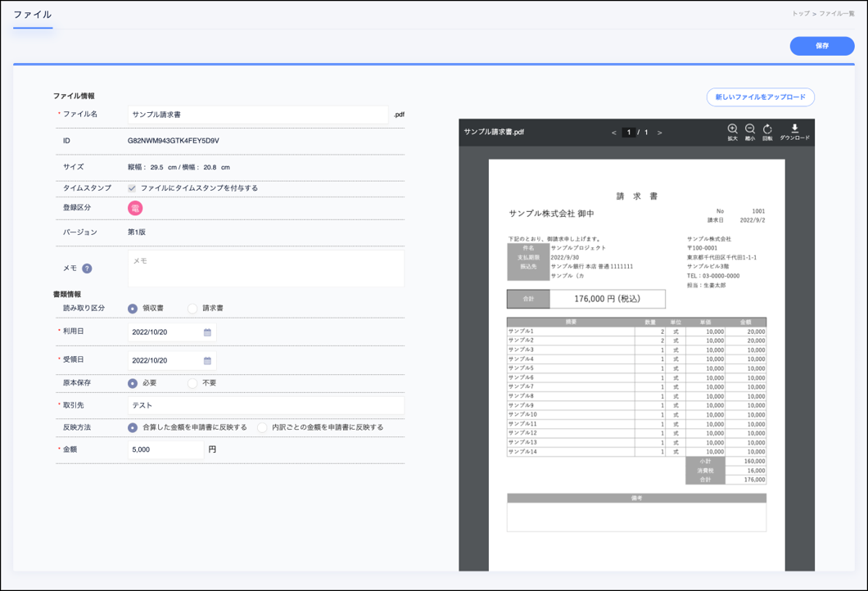The image size is (868, 591).
Task: Select 必要 for 原本保存
Action: [x=133, y=383]
